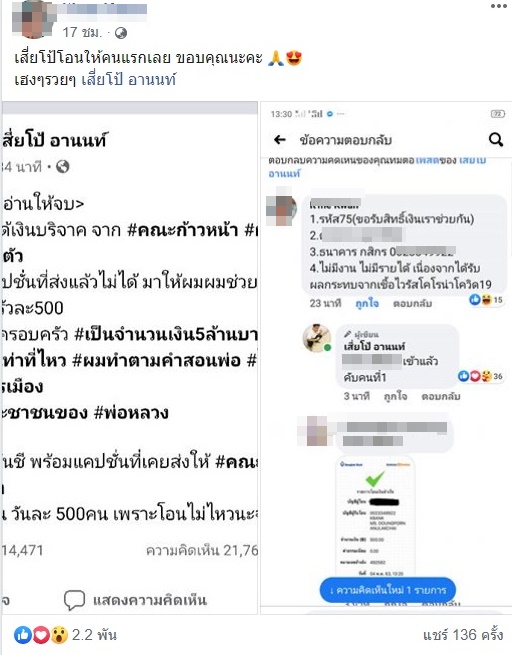The height and width of the screenshot is (655, 512).
Task: Click the heart reaction icon at the post bottom
Action: (41, 635)
